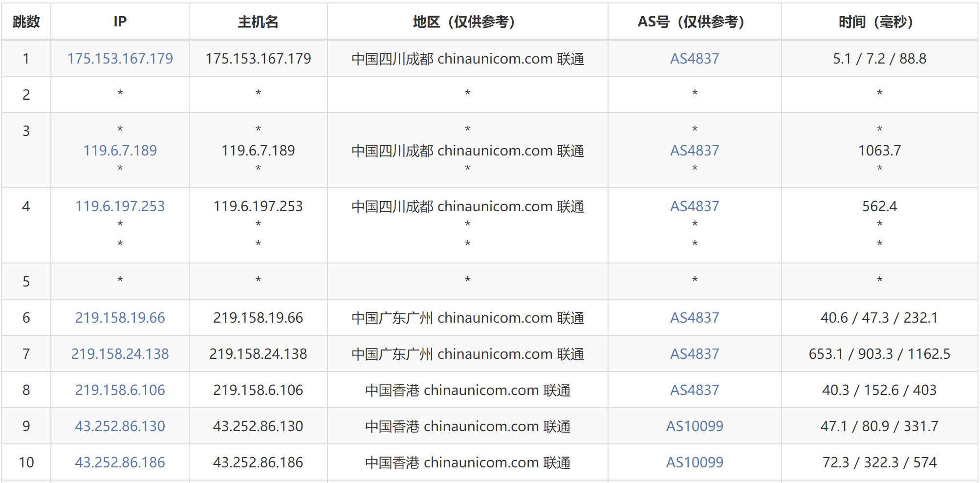Open IP link 43.252.86.186
Viewport: 980px width, 483px height.
[120, 462]
